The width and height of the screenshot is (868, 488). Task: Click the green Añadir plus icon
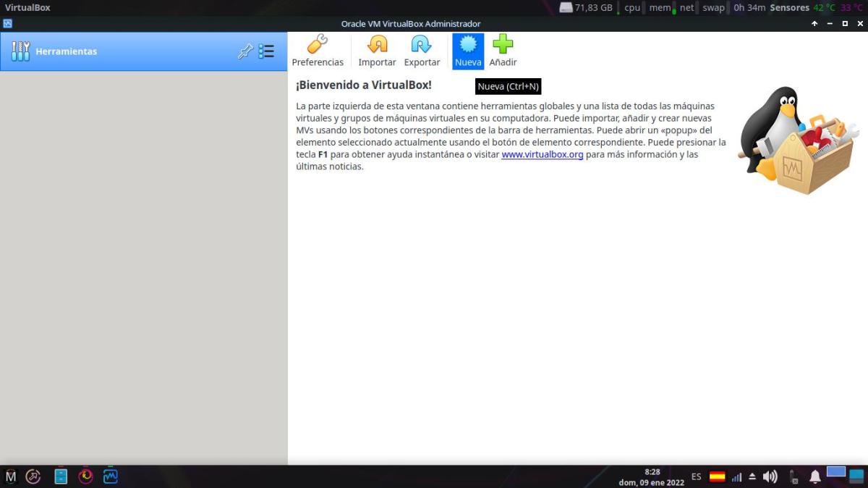click(503, 51)
